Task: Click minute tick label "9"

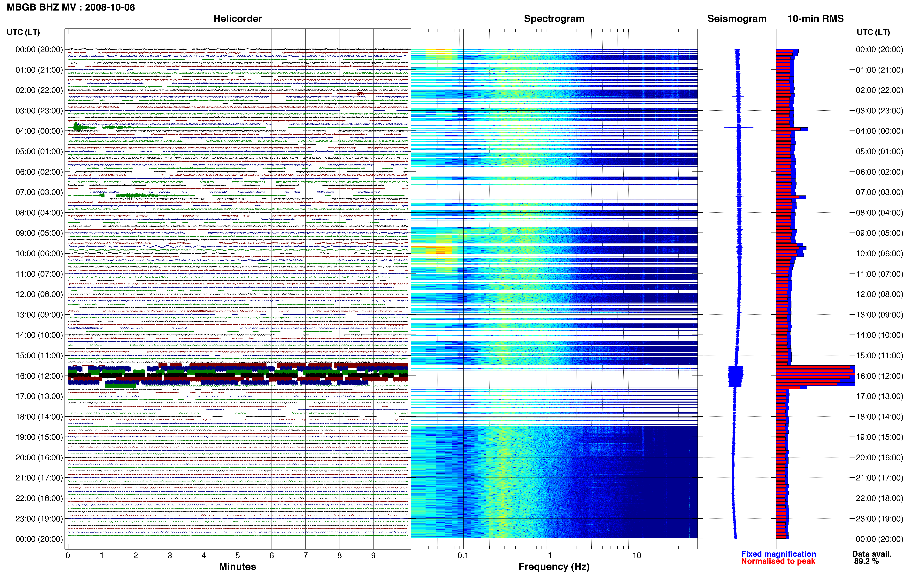Action: click(373, 555)
